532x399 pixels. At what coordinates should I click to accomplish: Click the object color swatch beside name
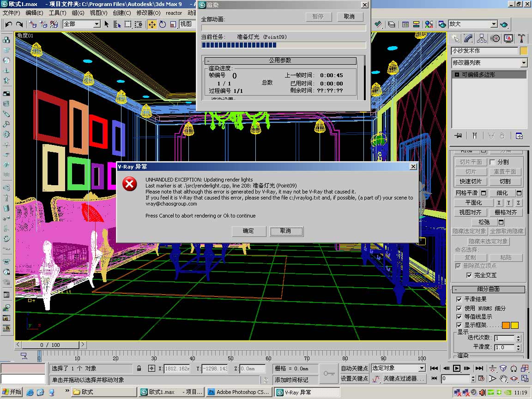(x=524, y=51)
